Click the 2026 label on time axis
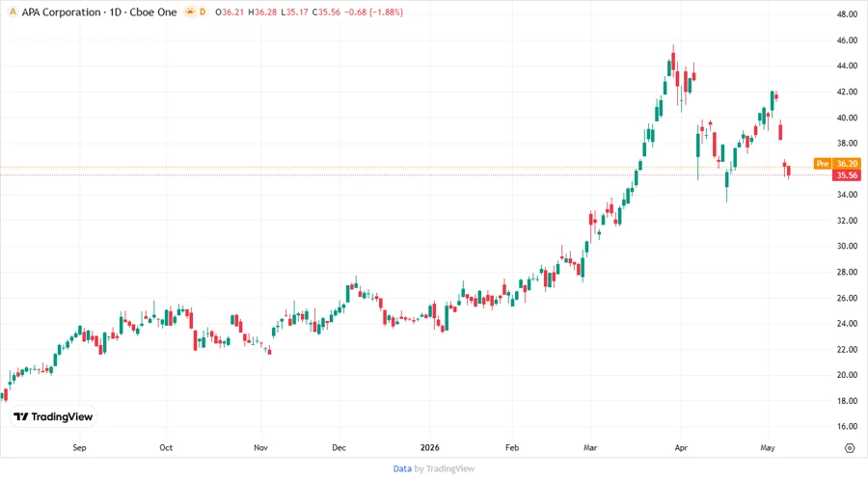Viewport: 868px width, 480px height. click(x=429, y=447)
